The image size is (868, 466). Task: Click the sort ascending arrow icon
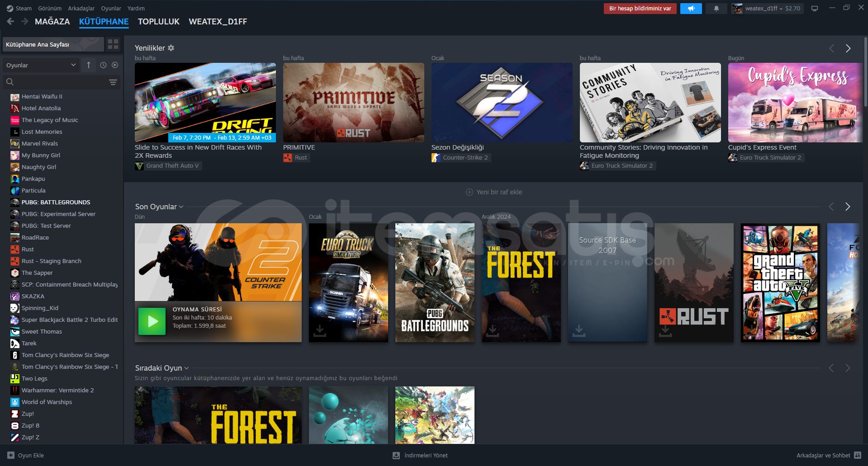tap(89, 65)
